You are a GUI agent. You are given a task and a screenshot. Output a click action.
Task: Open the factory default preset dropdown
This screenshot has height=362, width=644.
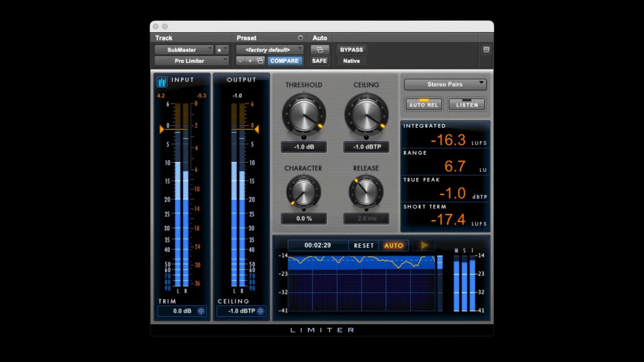[269, 50]
